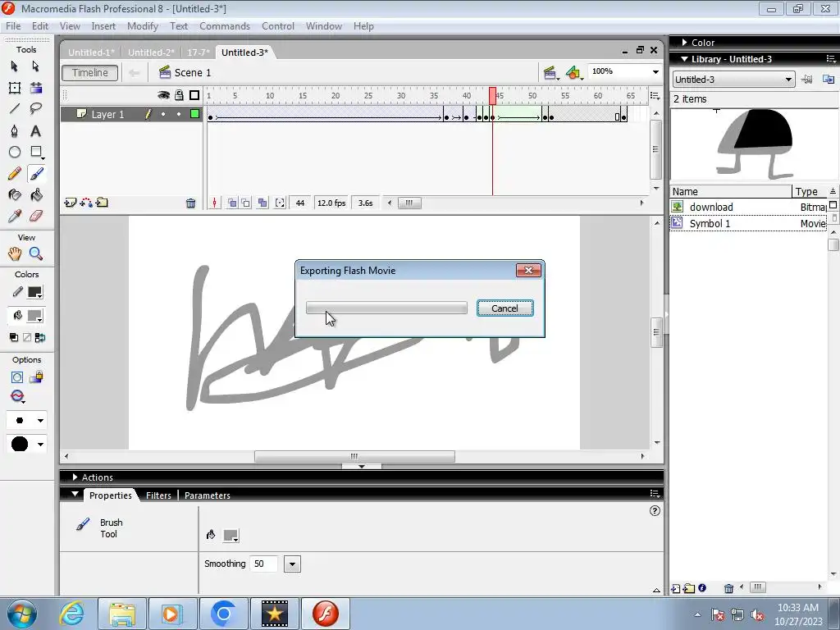This screenshot has height=630, width=840.
Task: Toggle Edit Multiple Frames button
Action: 262,203
